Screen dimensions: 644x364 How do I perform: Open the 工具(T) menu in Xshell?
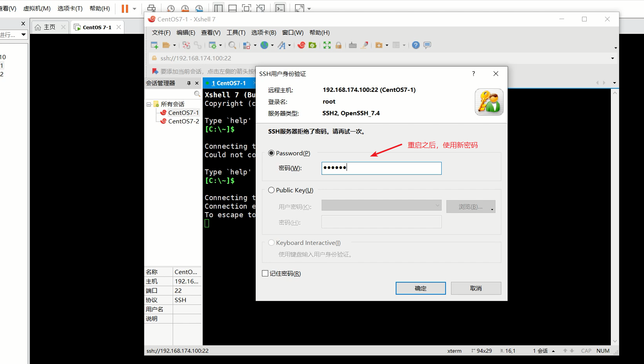click(236, 33)
